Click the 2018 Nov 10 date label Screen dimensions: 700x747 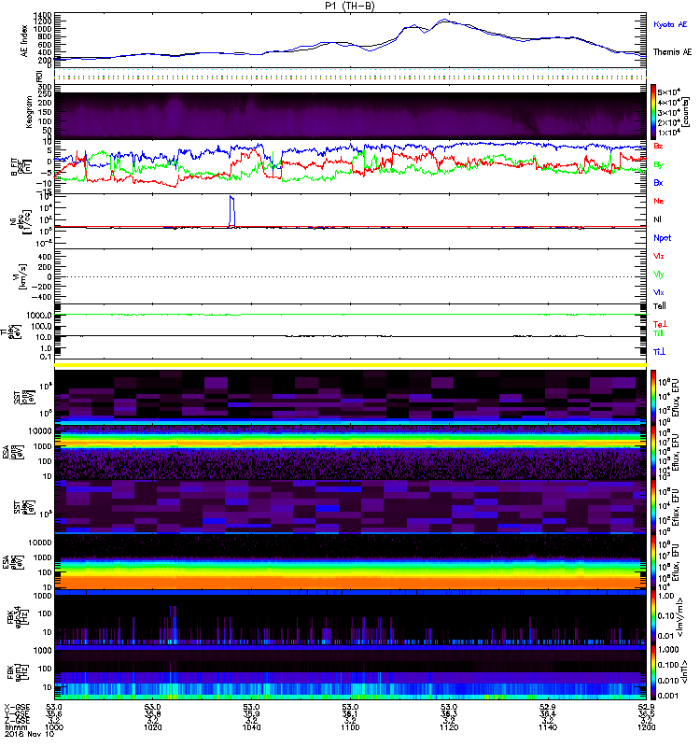pyautogui.click(x=30, y=734)
